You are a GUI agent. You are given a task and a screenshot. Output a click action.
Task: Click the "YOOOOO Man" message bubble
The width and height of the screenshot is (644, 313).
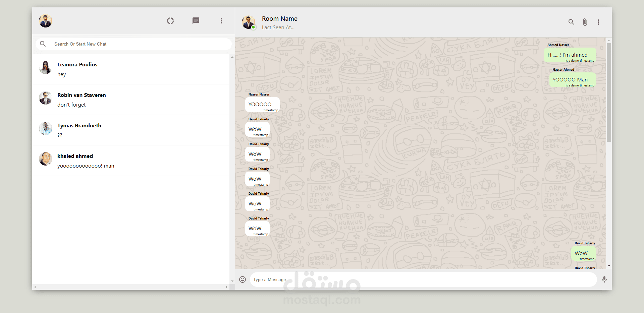pyautogui.click(x=573, y=80)
